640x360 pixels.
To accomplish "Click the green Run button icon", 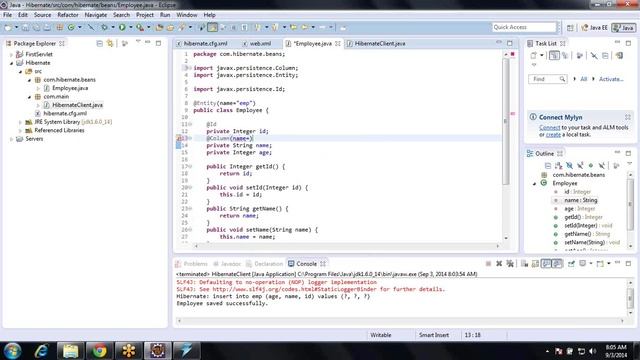I will 122,27.
